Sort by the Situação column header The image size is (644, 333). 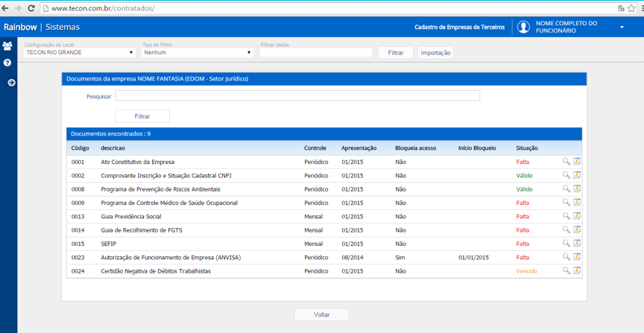[527, 148]
